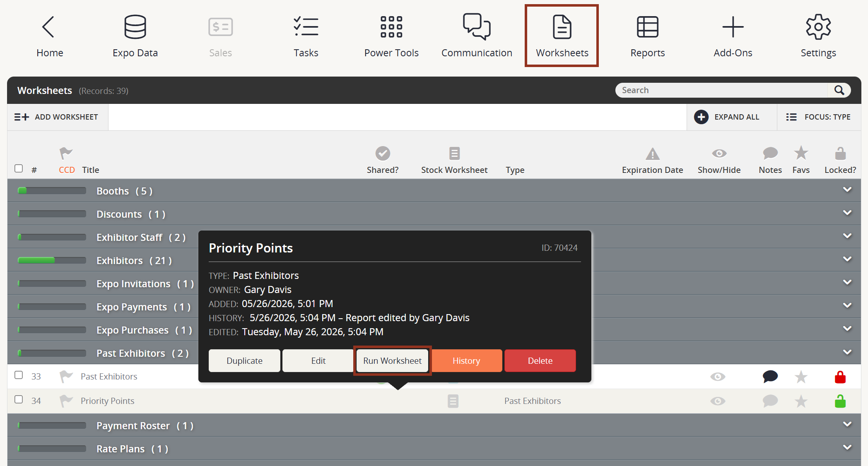Click Edit in Priority Points popup
Image resolution: width=868 pixels, height=466 pixels.
pyautogui.click(x=318, y=360)
